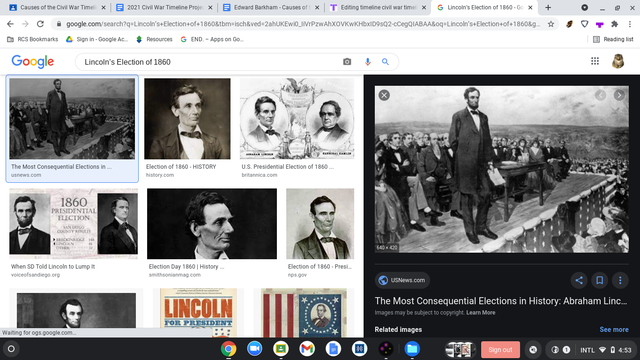Viewport: 640px width, 360px height.
Task: Go back to the previous page
Action: (x=10, y=24)
